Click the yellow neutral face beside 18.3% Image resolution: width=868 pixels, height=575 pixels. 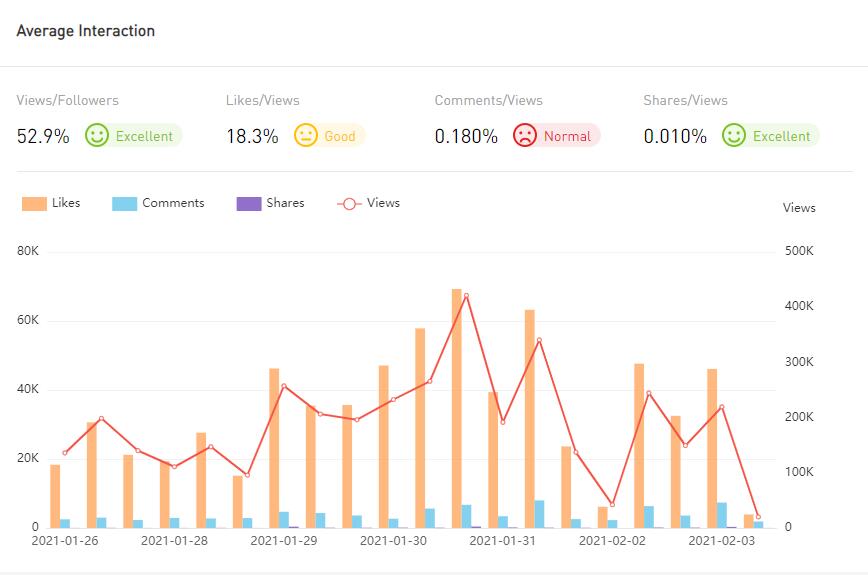306,136
